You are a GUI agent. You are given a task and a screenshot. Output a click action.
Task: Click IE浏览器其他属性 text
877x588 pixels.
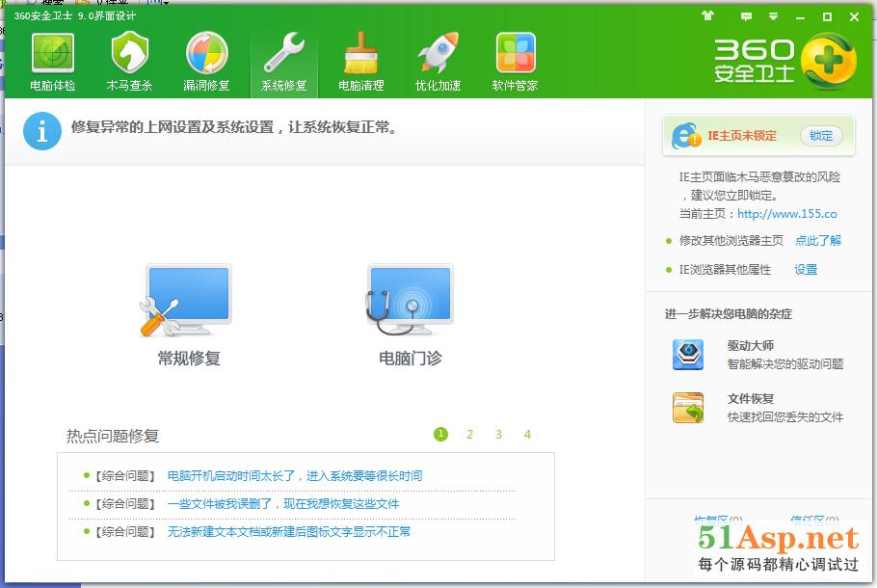pos(725,270)
